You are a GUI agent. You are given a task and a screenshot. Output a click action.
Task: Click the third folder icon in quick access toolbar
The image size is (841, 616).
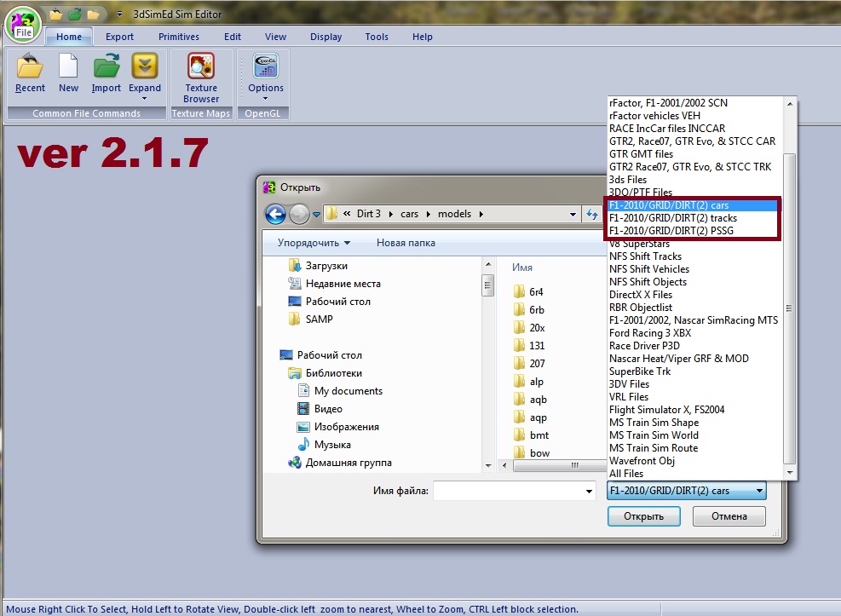click(x=94, y=14)
